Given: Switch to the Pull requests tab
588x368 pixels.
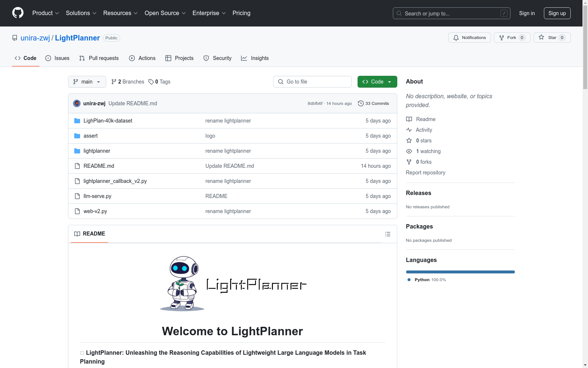Looking at the screenshot, I should click(99, 58).
